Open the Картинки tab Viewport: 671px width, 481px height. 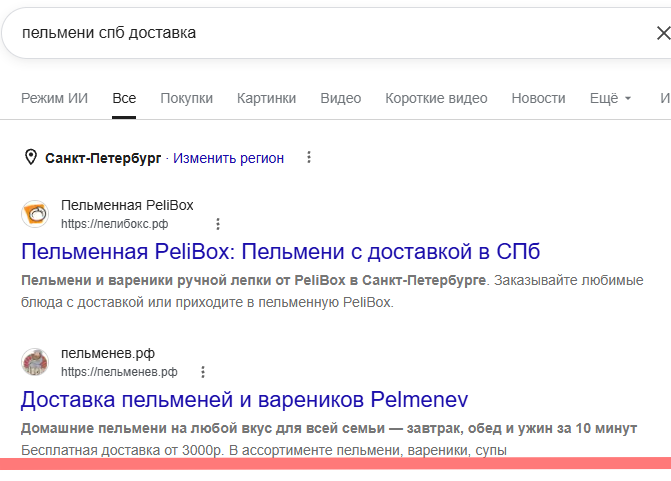click(x=267, y=98)
